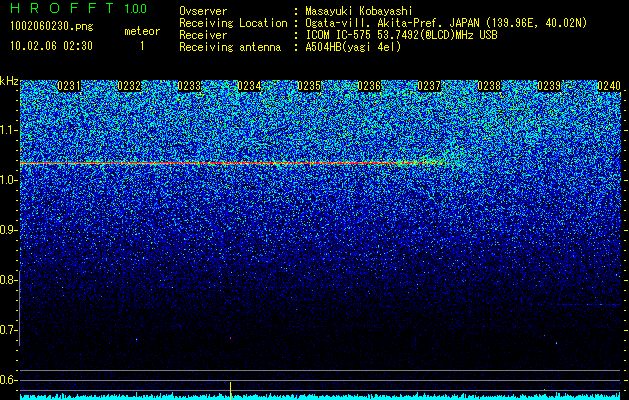Screen dimensions: 629x400
Task: Click the 0239 time marker
Action: 549,86
